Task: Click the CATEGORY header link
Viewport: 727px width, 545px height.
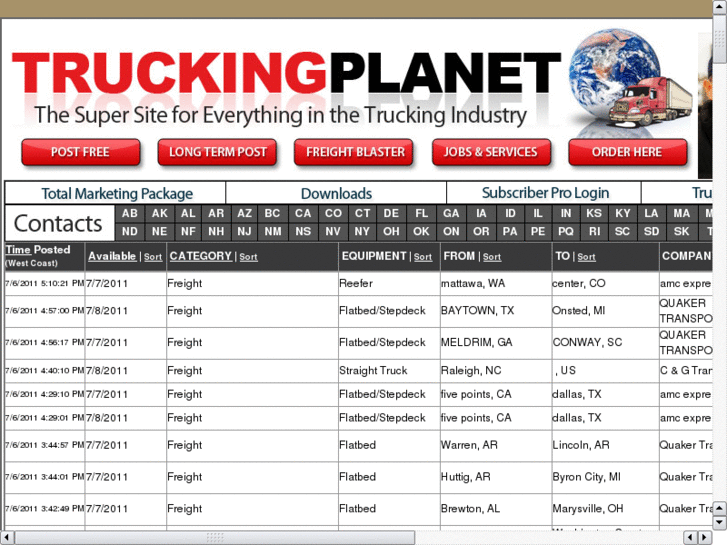Action: tap(200, 256)
